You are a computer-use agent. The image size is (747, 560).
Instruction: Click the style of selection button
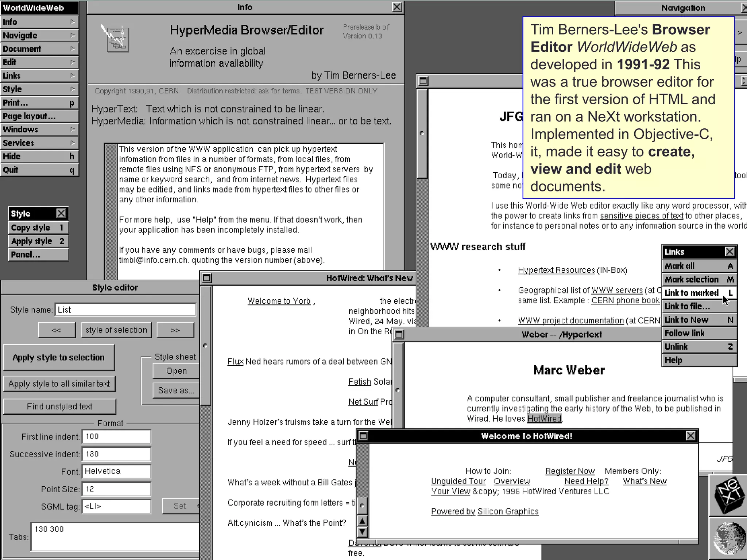[x=116, y=330]
